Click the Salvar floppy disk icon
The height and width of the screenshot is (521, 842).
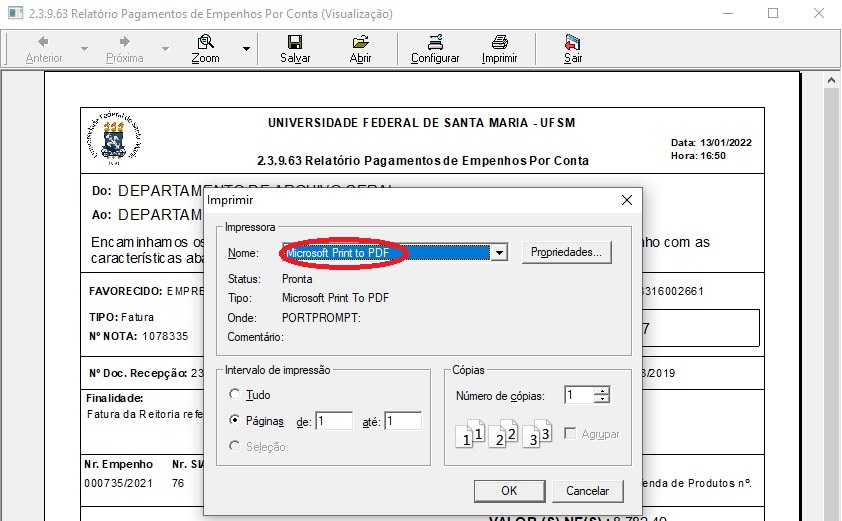click(x=295, y=43)
